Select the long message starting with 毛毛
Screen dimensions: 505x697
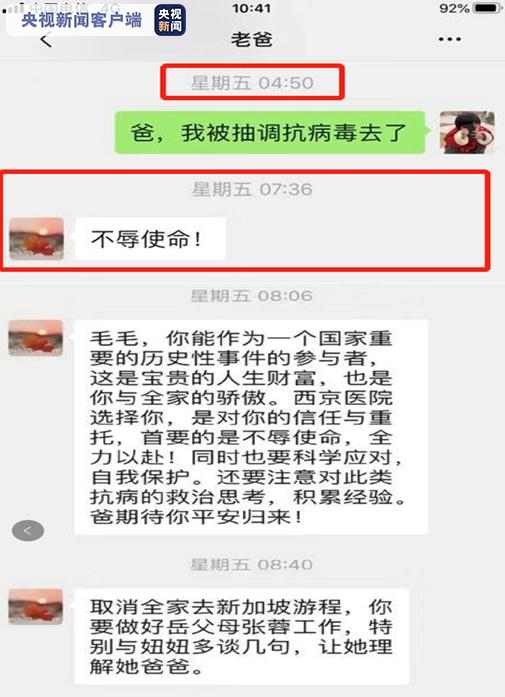[251, 427]
